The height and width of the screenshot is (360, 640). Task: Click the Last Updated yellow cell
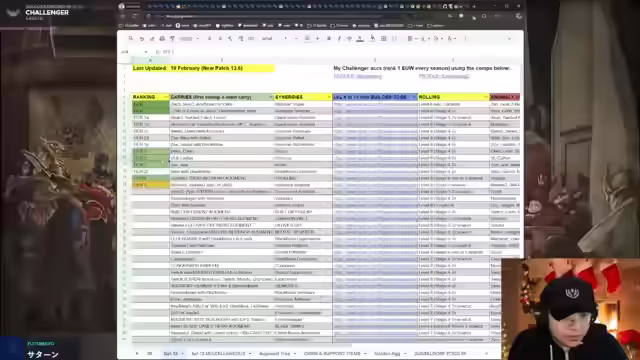(203, 68)
